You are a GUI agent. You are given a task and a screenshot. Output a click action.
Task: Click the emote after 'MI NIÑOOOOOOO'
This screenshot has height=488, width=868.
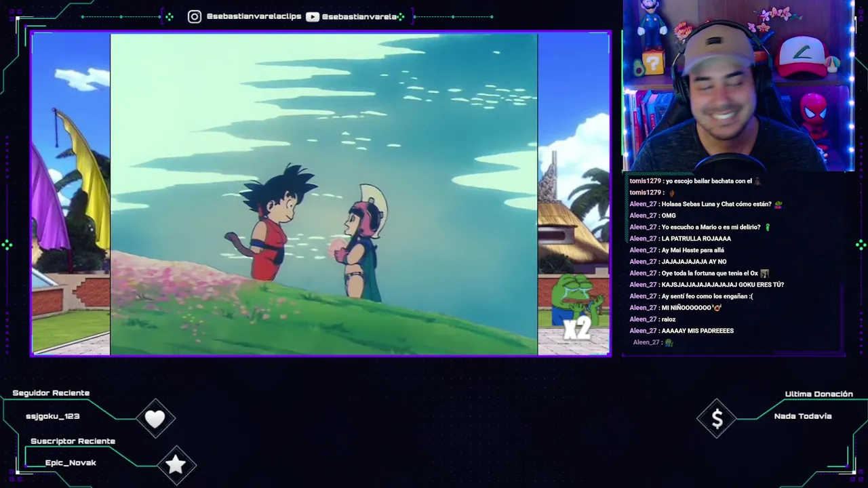717,308
